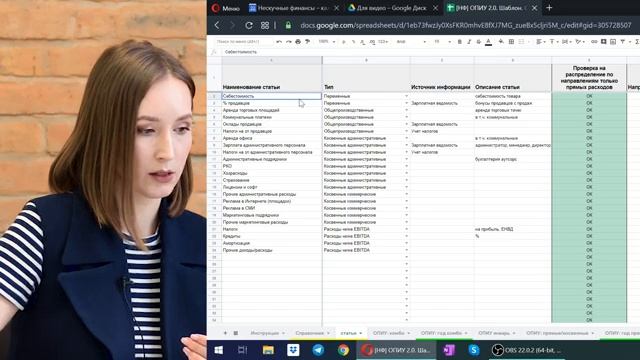Open the статьи sheet tab menu arrow
Image resolution: width=640 pixels, height=360 pixels.
tap(360, 333)
